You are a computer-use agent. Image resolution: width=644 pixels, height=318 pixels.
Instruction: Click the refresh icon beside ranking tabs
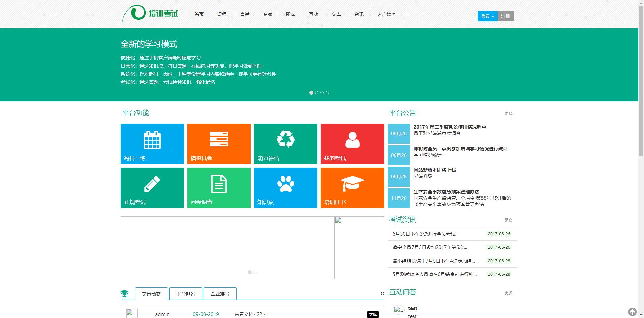pyautogui.click(x=382, y=294)
